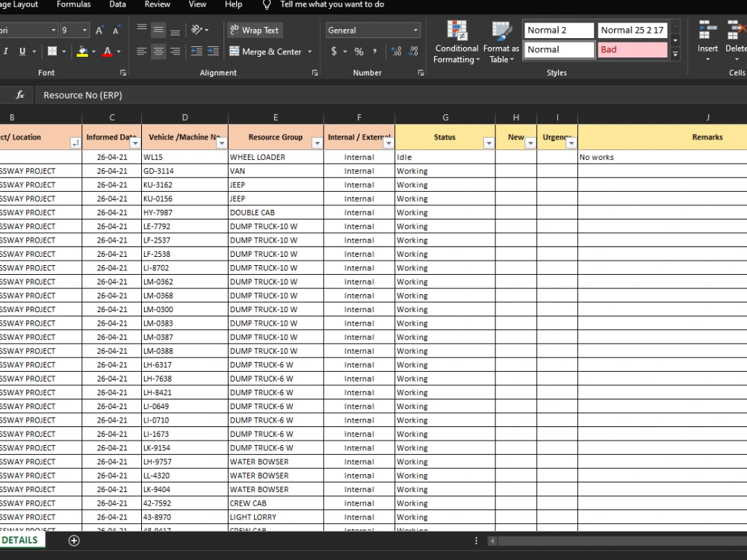Apply the Bad cell style
Screen dimensions: 747x560
pyautogui.click(x=632, y=49)
